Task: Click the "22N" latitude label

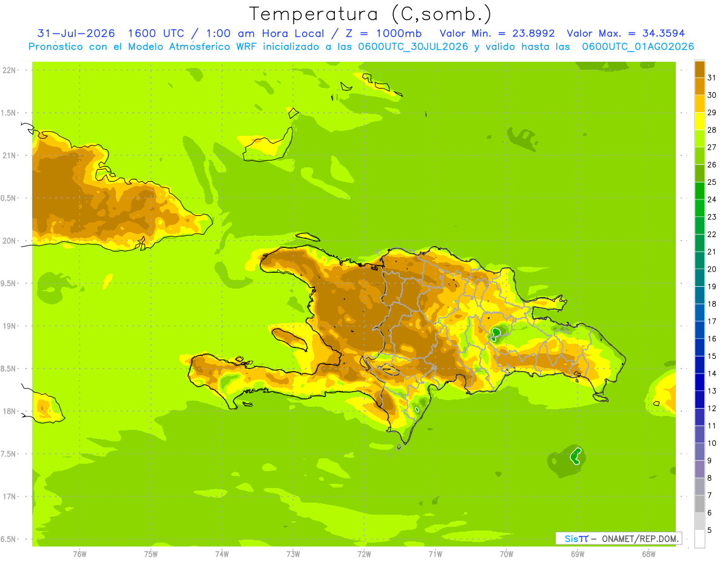Action: point(9,70)
